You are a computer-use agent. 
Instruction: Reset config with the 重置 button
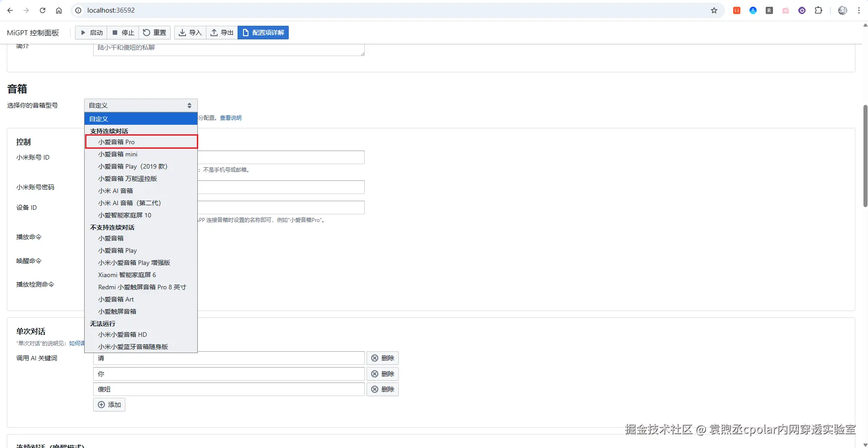click(x=155, y=33)
